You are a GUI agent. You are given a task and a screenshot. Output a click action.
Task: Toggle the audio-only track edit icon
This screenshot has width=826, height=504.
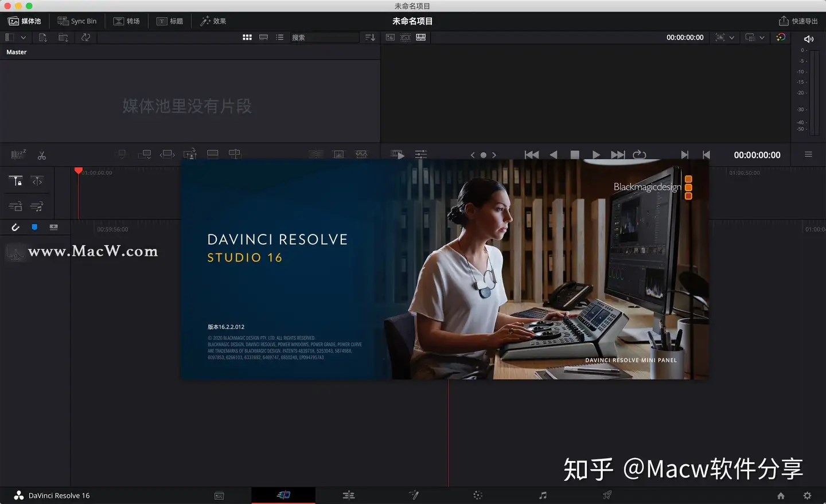(x=37, y=206)
